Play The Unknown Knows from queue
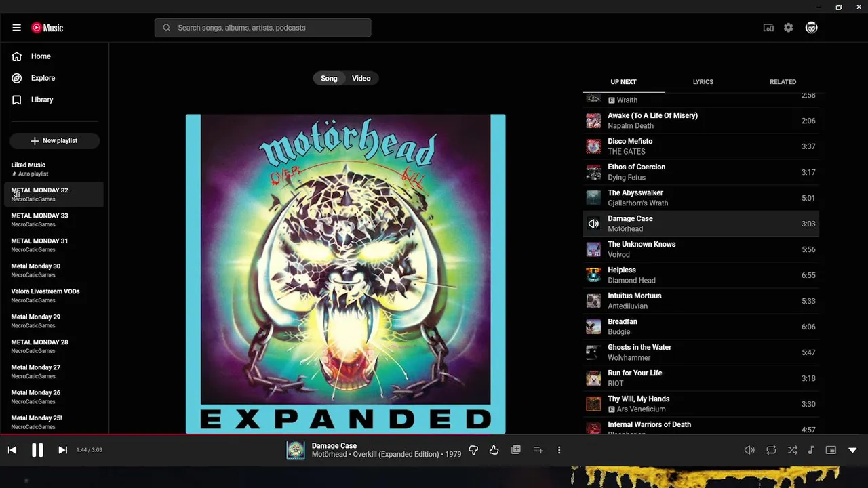Viewport: 868px width, 488px height. [701, 249]
